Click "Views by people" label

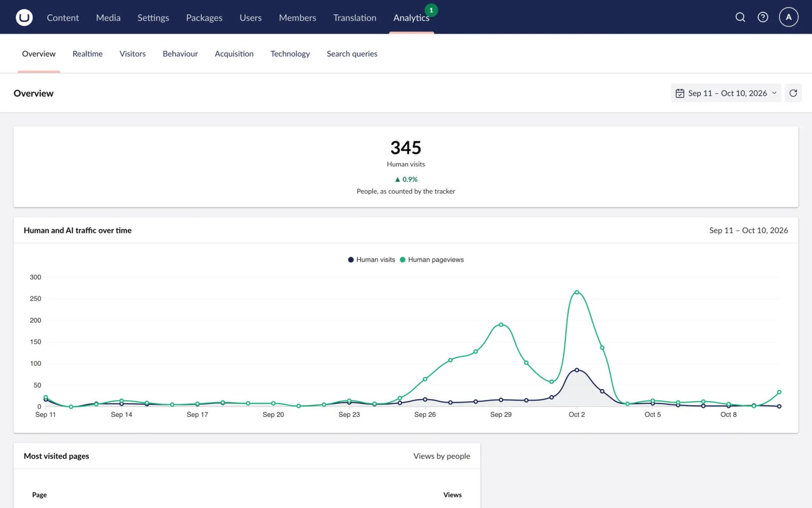click(x=442, y=456)
